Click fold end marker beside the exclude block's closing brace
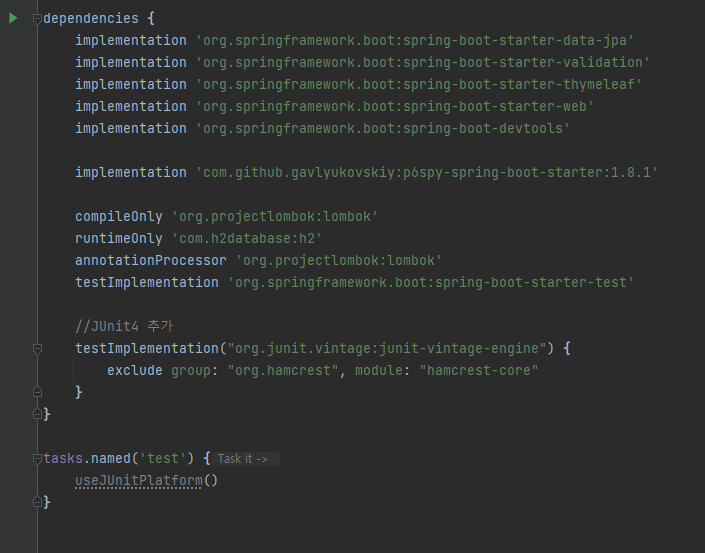Viewport: 705px width, 553px height. (x=37, y=393)
